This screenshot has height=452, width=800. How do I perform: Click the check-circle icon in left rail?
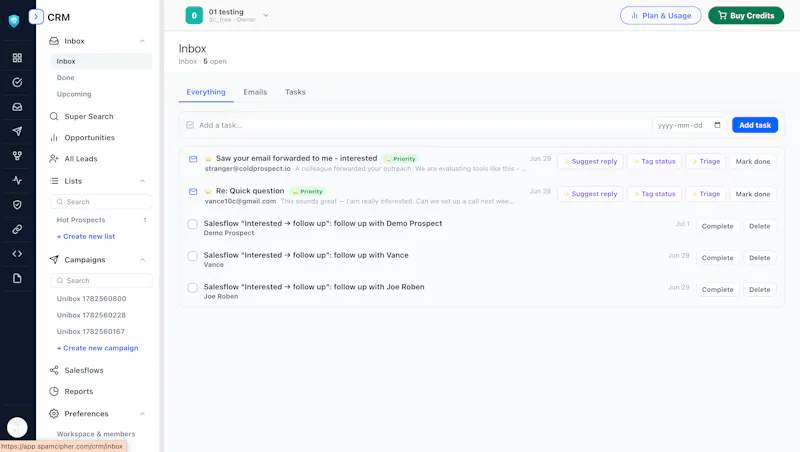coord(17,82)
